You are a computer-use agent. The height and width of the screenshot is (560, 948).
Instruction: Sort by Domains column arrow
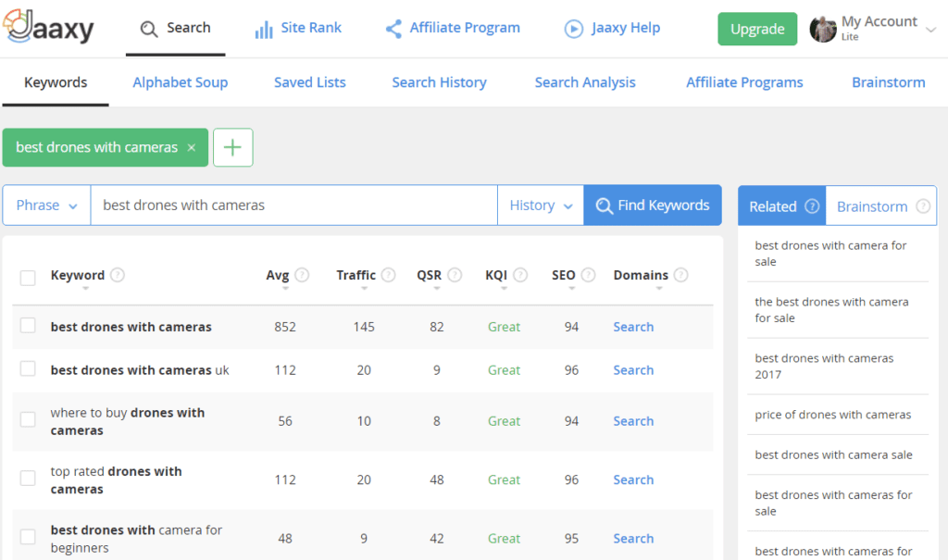click(659, 289)
